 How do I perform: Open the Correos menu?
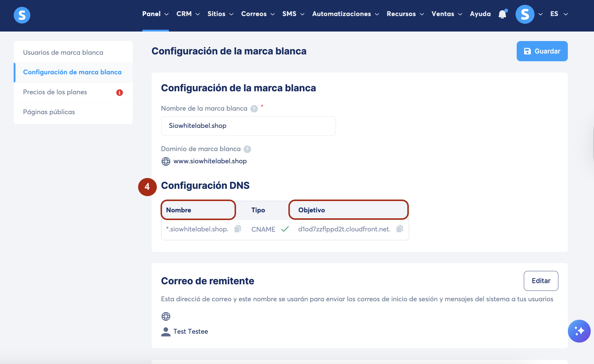[x=258, y=14]
